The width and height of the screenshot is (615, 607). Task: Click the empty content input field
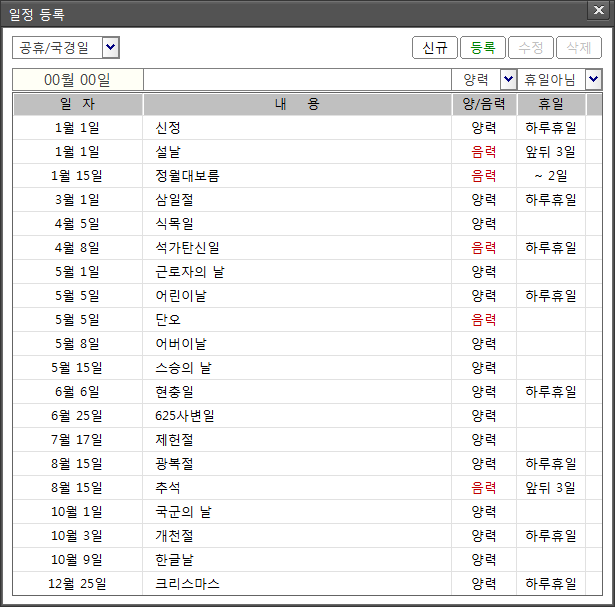(x=297, y=80)
